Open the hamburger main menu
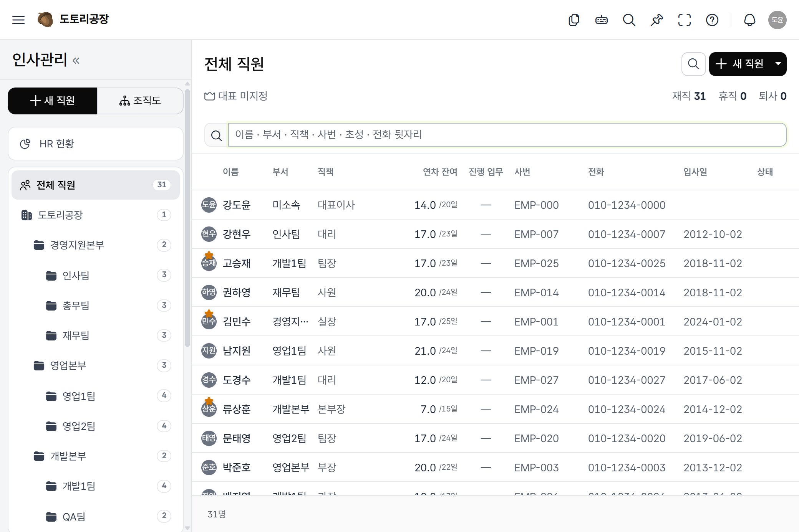 click(x=18, y=20)
